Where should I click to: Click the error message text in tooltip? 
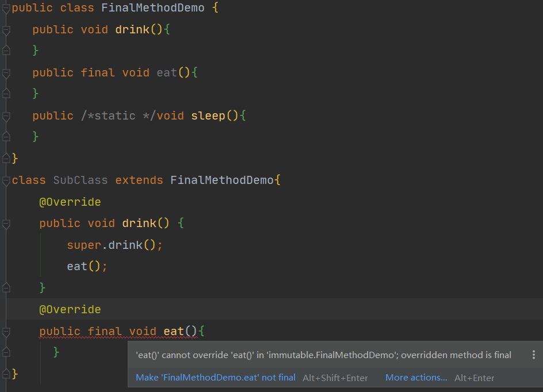[x=323, y=355]
